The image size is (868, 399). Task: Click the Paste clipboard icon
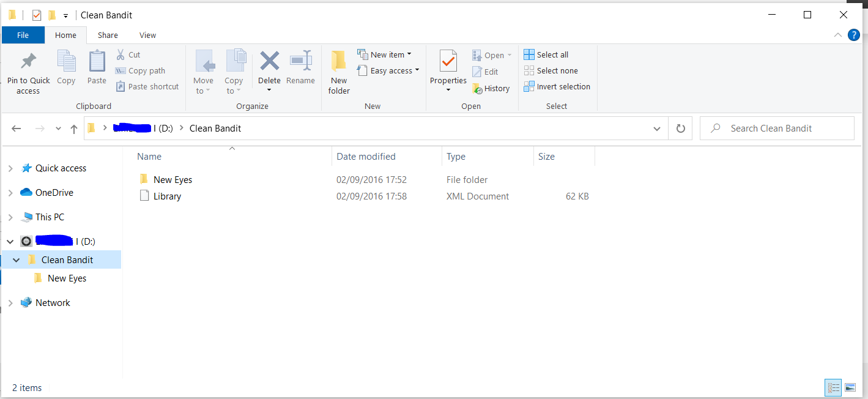coord(97,61)
